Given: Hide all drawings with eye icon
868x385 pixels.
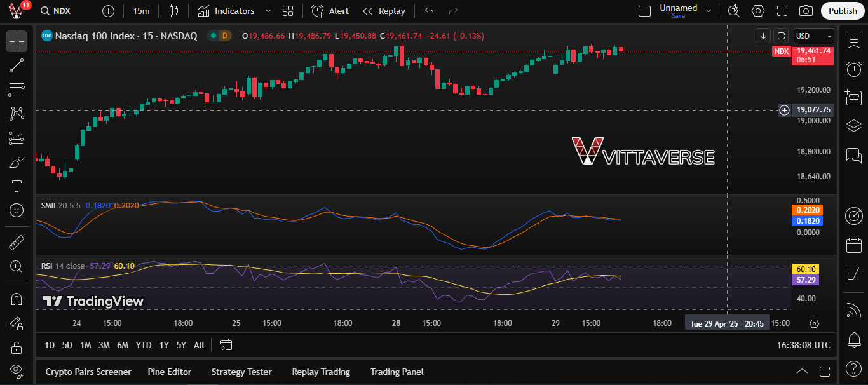Looking at the screenshot, I should pyautogui.click(x=17, y=370).
